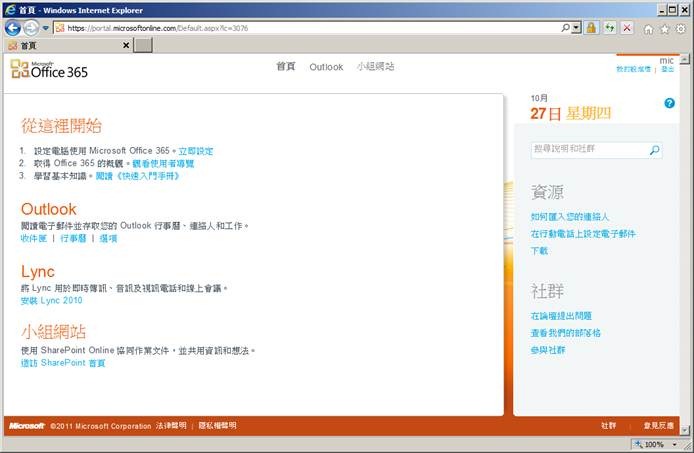Screen dimensions: 694x453
Task: Click the Microsoft logo in the footer
Action: 27,426
